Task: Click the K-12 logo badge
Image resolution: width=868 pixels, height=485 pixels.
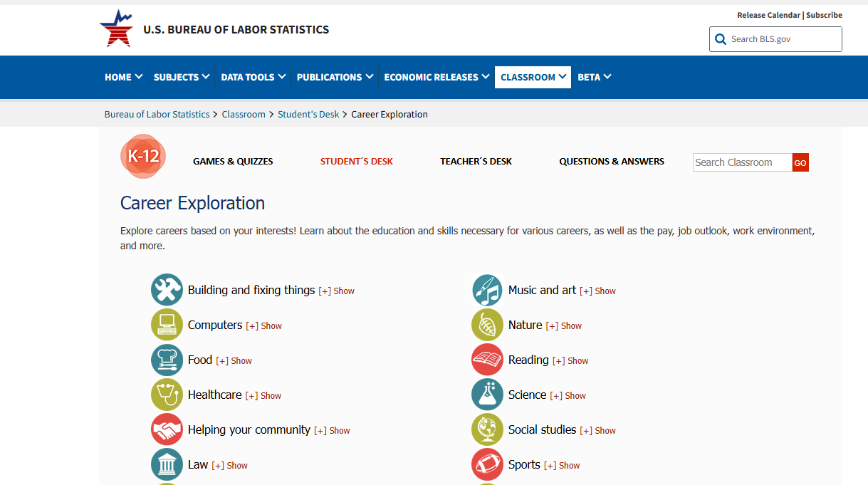Action: (143, 157)
